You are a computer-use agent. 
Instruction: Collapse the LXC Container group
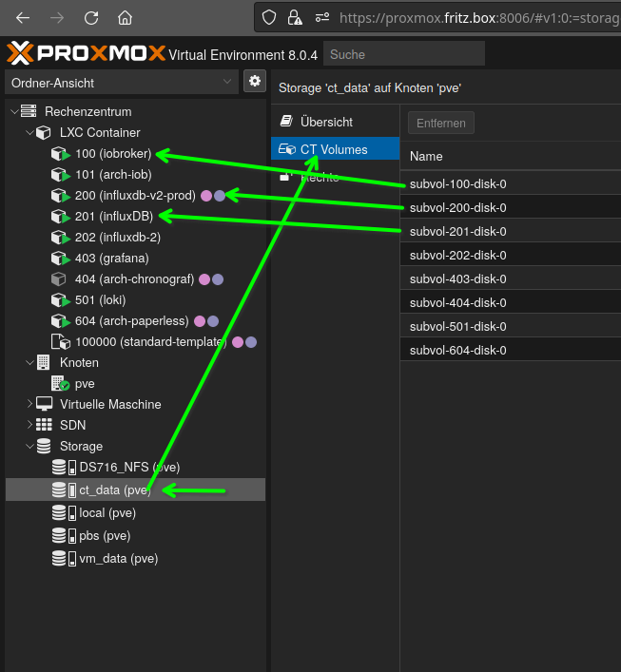pos(29,132)
